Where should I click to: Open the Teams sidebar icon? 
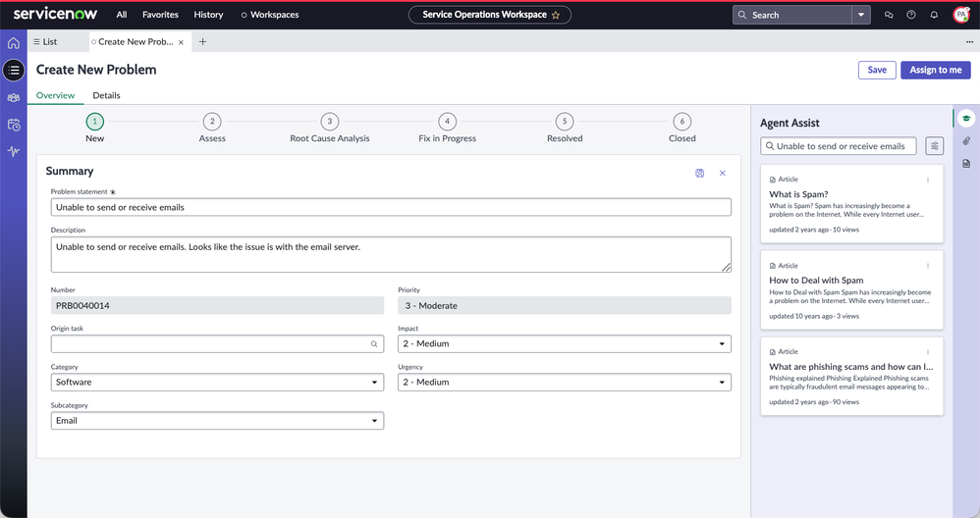13,98
